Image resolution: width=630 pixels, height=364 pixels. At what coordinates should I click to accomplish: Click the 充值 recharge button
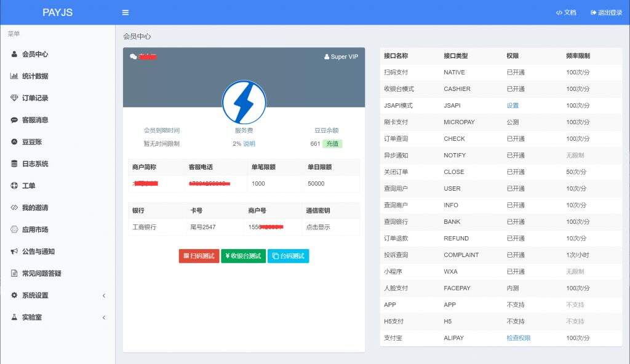[332, 143]
